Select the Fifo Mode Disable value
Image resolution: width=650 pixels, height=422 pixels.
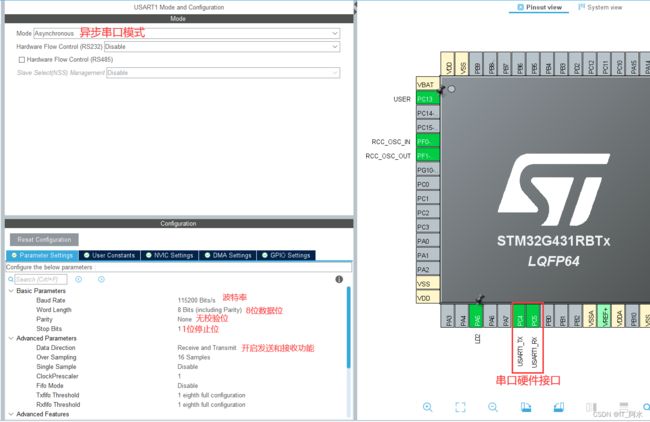coord(188,386)
